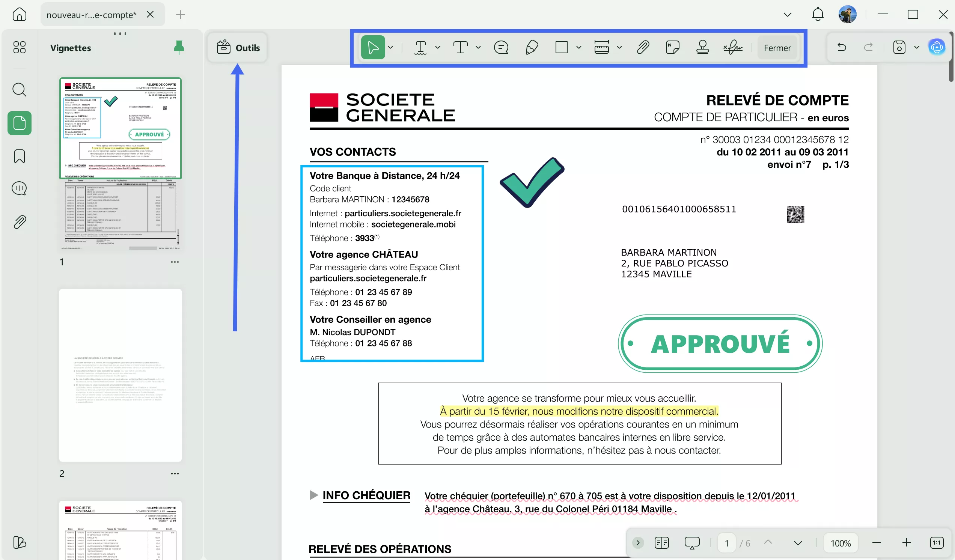Open bookmarks panel in sidebar
The image size is (955, 560).
[19, 156]
